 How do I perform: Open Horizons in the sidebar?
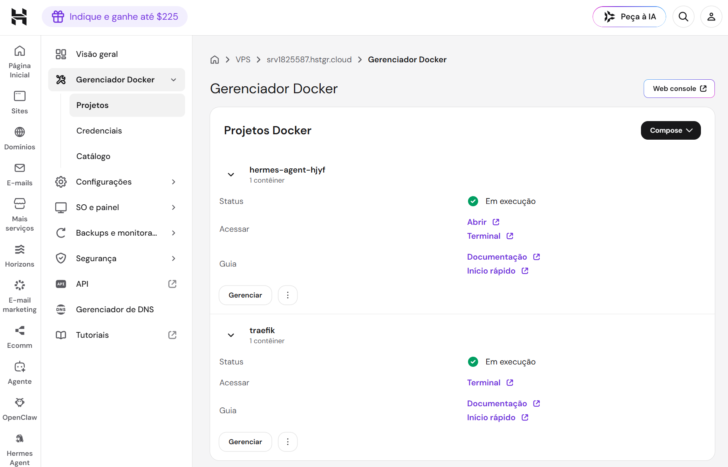click(20, 256)
